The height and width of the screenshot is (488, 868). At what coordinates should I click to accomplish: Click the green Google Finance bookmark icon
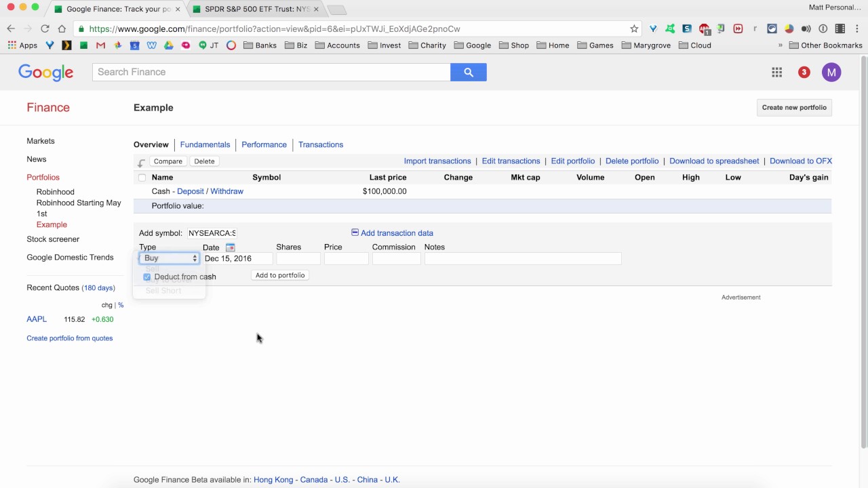(83, 45)
